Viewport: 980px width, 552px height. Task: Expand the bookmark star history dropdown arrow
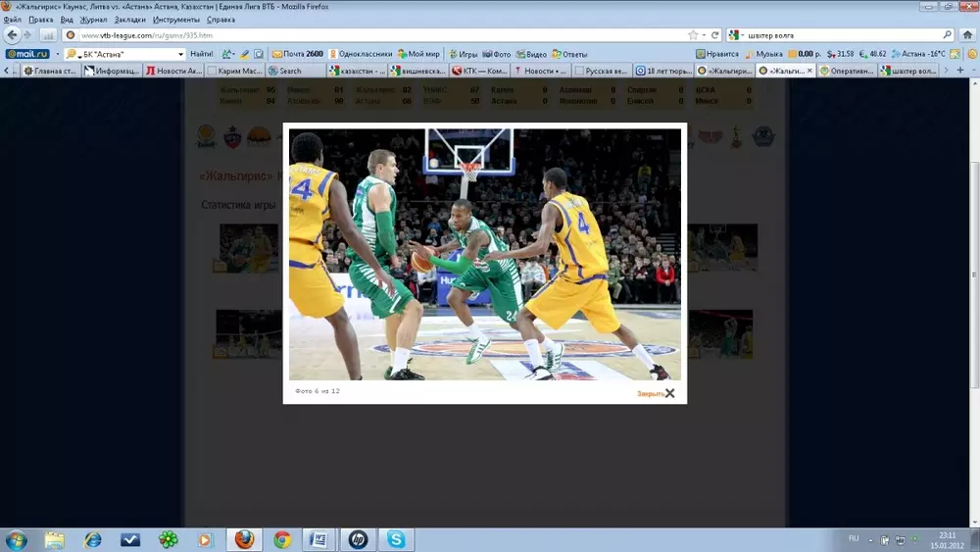click(704, 34)
